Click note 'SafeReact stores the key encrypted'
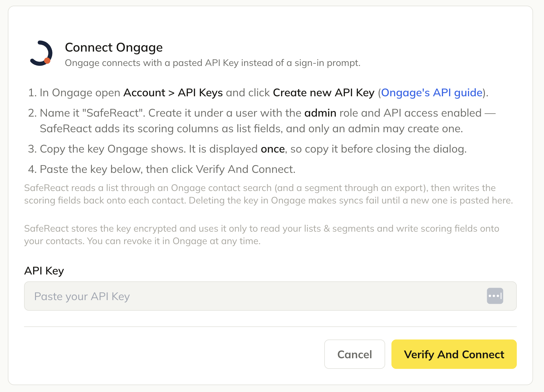This screenshot has height=392, width=544. 262,235
